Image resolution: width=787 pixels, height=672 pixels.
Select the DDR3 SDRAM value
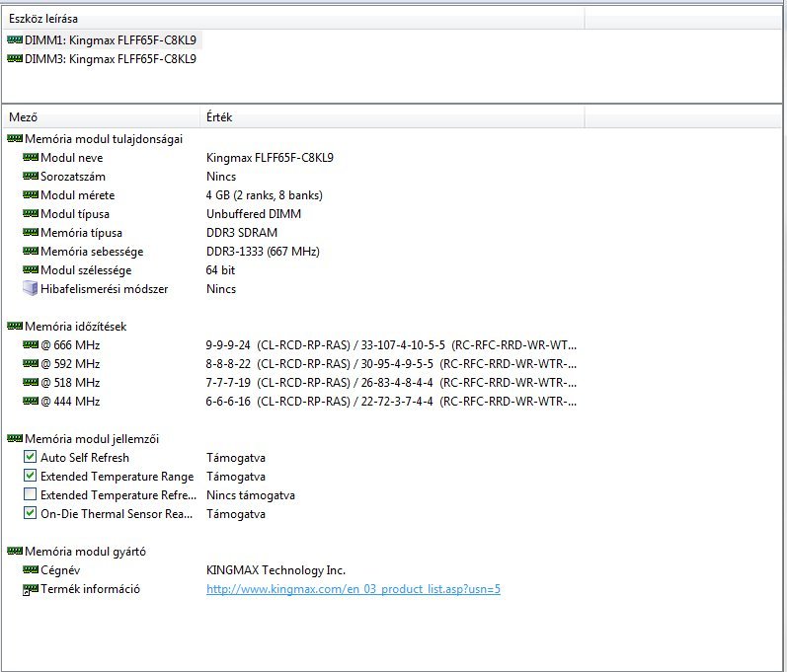point(242,233)
